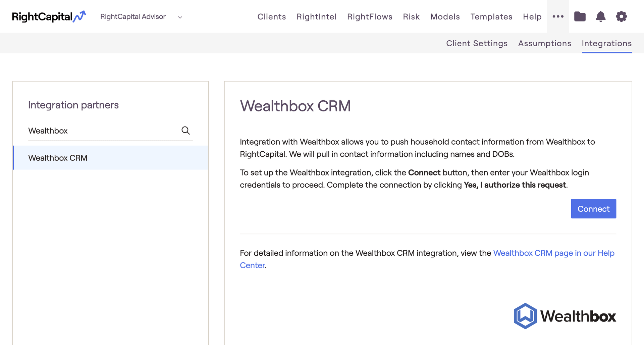The image size is (644, 345).
Task: Open the RightIntel menu
Action: tap(317, 17)
